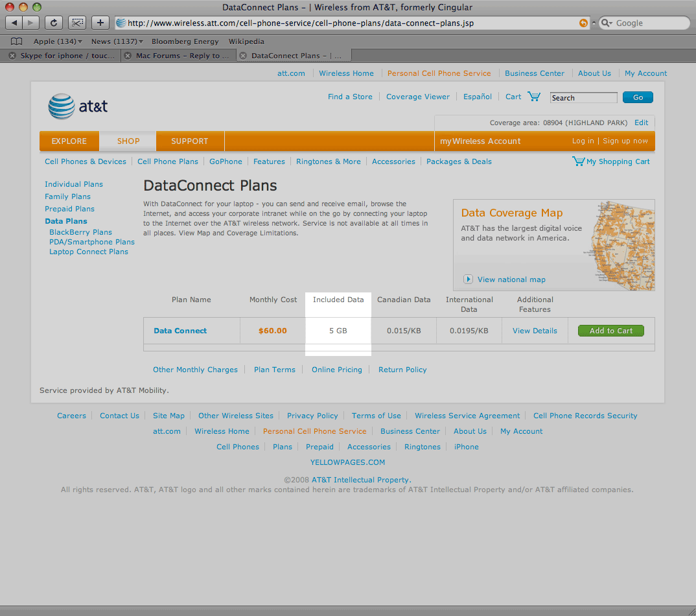Go back with the Safari back arrow
The height and width of the screenshot is (616, 696).
(x=14, y=23)
